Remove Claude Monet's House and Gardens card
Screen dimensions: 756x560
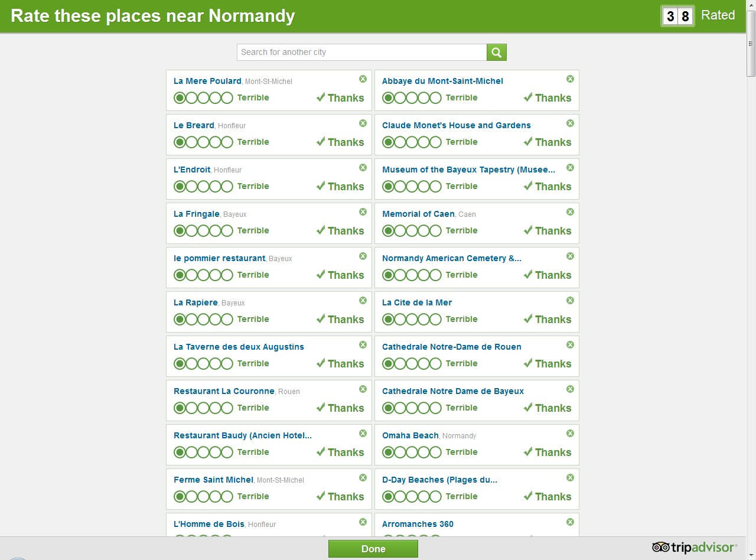point(570,123)
